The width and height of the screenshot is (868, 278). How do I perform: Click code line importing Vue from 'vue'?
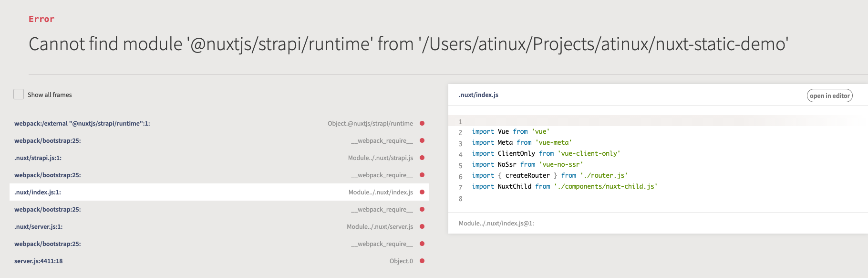[x=511, y=131]
